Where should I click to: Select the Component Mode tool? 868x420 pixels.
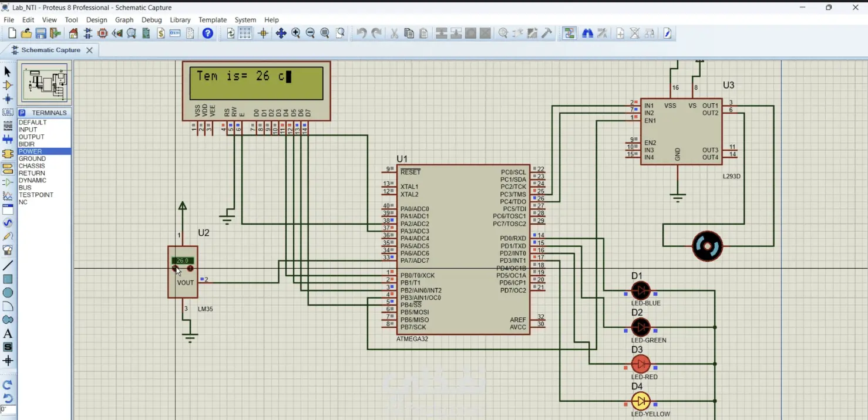[8, 85]
